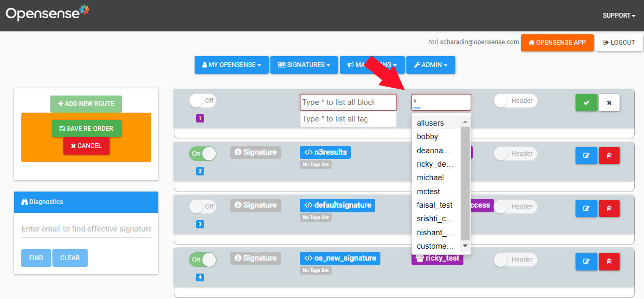Toggle Header switch in route 1
This screenshot has height=299, width=644.
(x=515, y=101)
